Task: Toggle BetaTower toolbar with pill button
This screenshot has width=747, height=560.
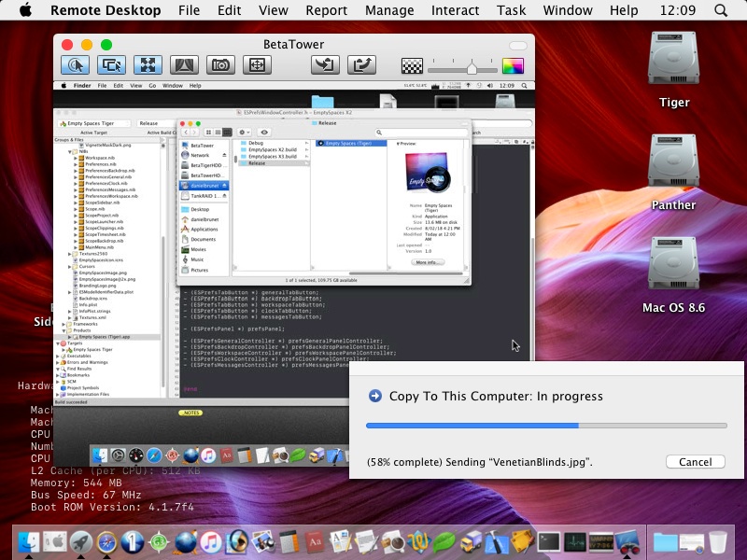Action: tap(518, 46)
